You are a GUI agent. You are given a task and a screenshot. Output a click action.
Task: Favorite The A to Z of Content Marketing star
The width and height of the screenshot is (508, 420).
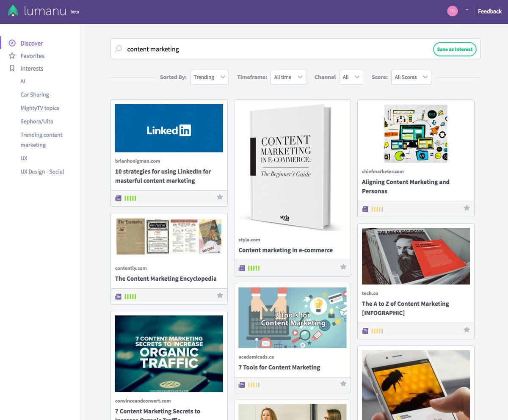(x=467, y=330)
